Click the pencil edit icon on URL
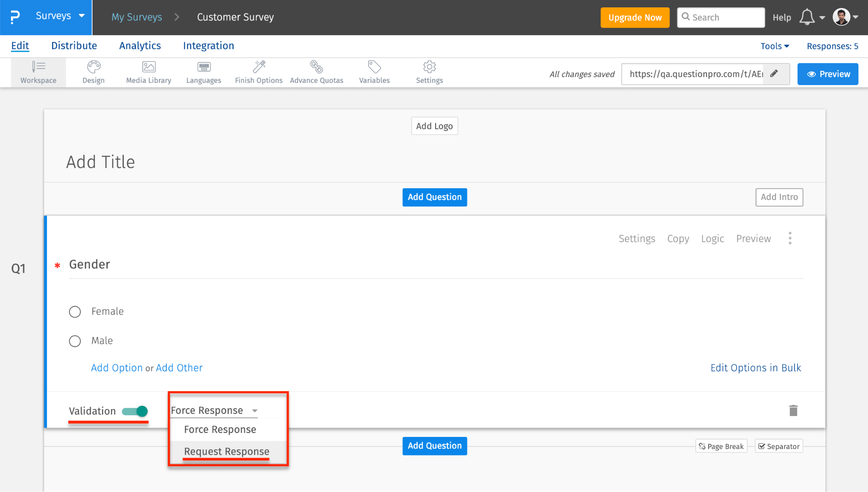 pos(774,73)
